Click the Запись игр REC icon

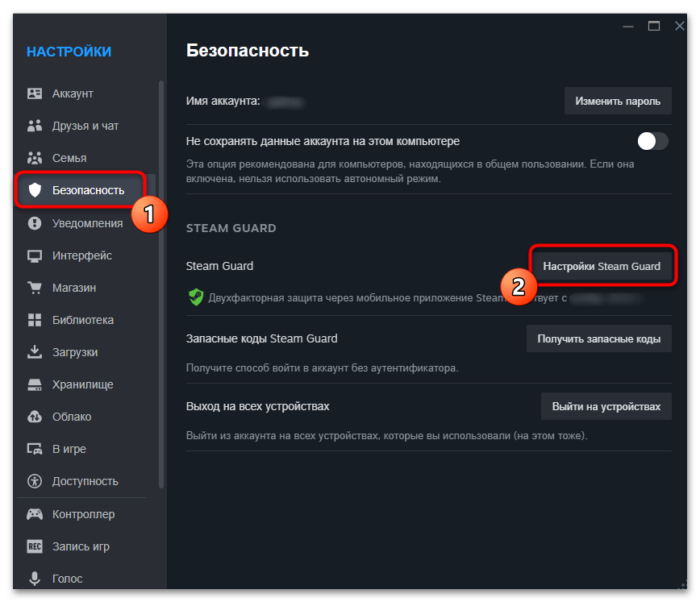tap(35, 546)
